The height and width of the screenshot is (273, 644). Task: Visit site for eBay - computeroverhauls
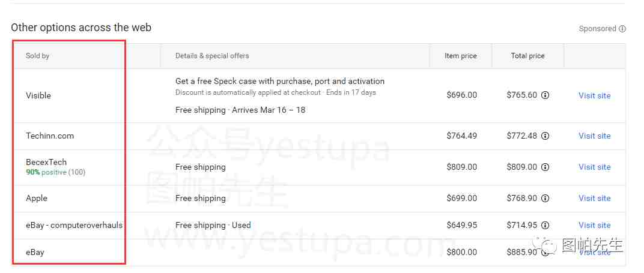(594, 225)
